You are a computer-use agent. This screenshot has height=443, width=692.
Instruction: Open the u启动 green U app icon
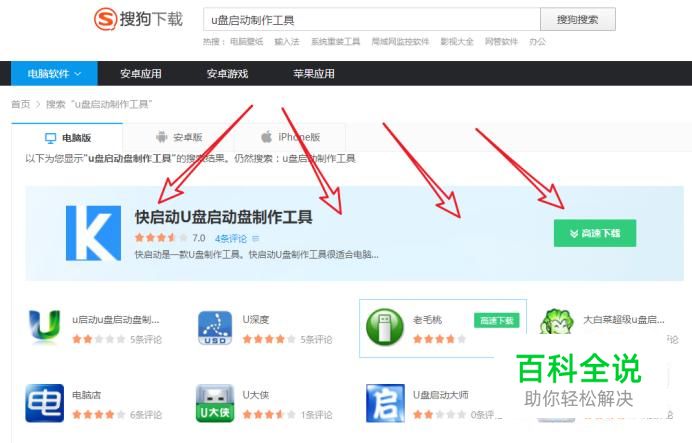44,327
